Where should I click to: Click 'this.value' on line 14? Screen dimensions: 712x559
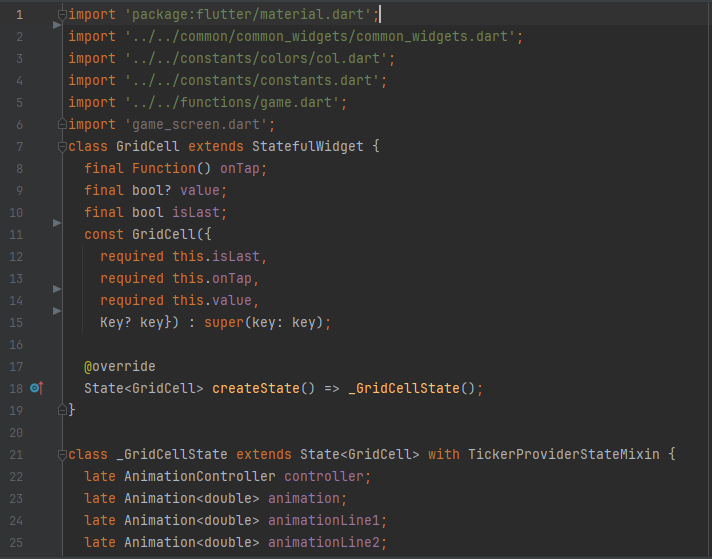click(212, 301)
